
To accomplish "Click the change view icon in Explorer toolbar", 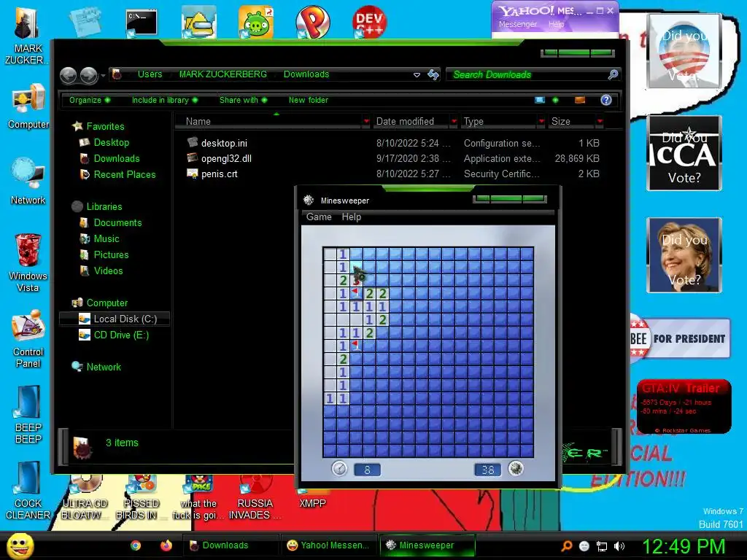I will 540,100.
